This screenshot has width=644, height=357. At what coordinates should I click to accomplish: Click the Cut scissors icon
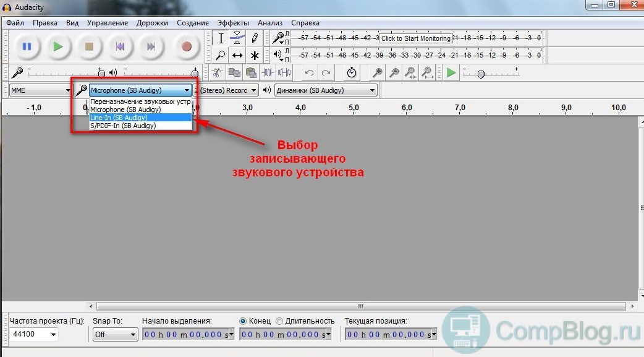pos(218,73)
